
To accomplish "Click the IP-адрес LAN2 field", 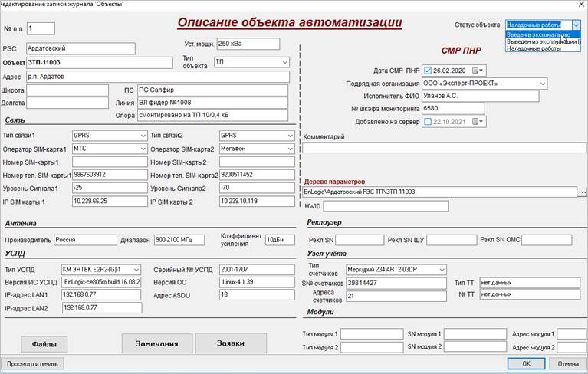I will click(x=102, y=307).
